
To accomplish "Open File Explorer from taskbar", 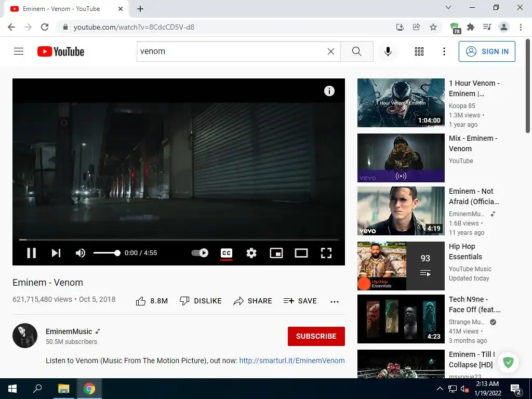I will click(63, 389).
